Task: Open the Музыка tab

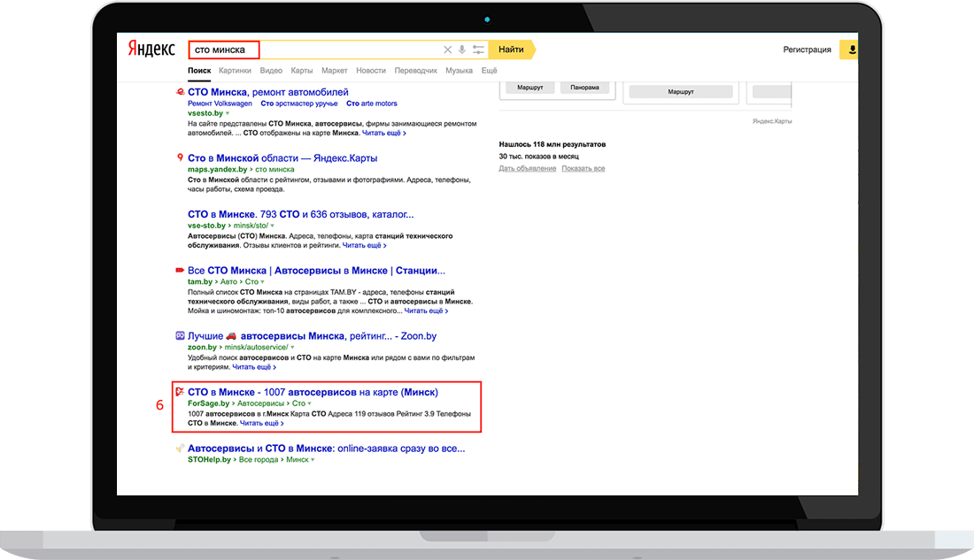Action: click(459, 71)
